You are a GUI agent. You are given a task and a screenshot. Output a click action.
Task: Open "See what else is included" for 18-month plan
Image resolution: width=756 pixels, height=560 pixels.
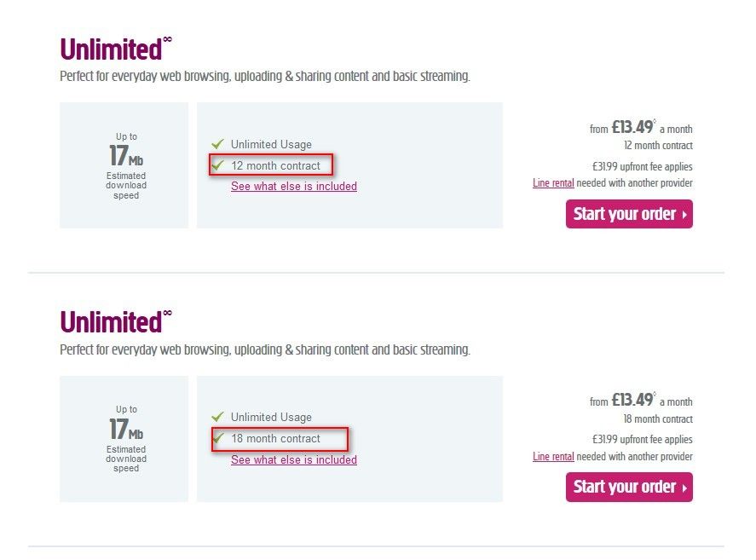[x=293, y=459]
